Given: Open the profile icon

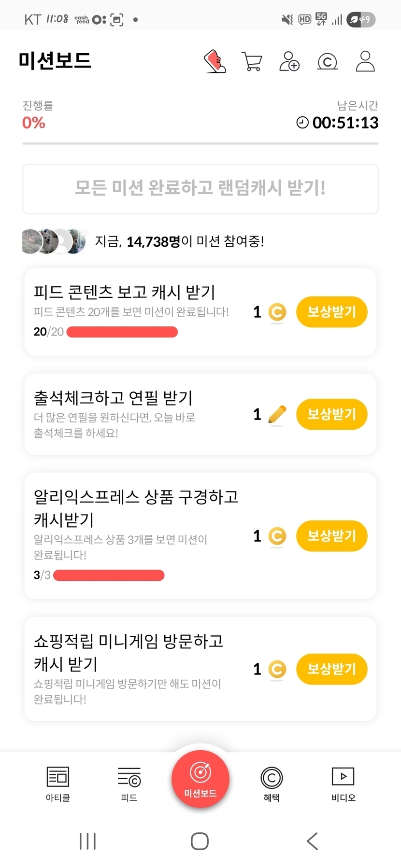Looking at the screenshot, I should tap(365, 61).
